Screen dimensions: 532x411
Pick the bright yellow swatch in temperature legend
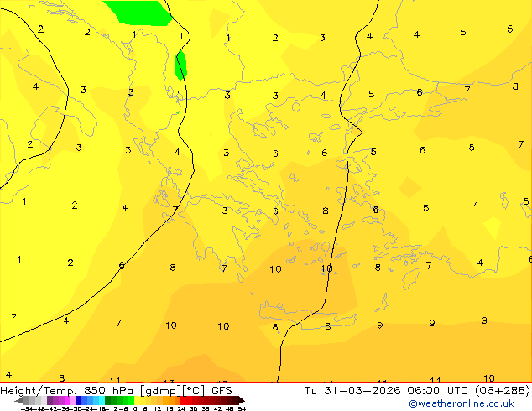137,400
